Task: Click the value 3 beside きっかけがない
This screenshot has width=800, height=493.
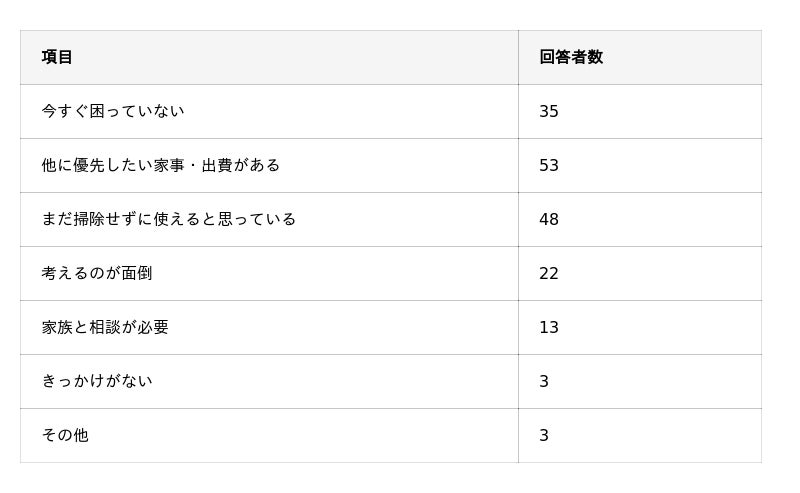Action: (x=544, y=381)
